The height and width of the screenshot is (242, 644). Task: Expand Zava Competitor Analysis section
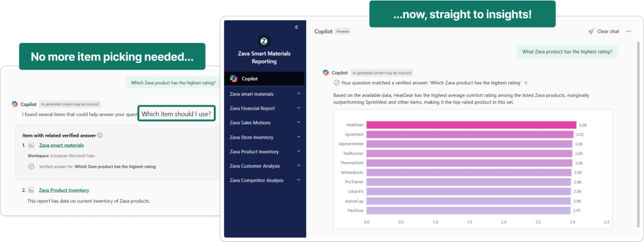tap(299, 180)
